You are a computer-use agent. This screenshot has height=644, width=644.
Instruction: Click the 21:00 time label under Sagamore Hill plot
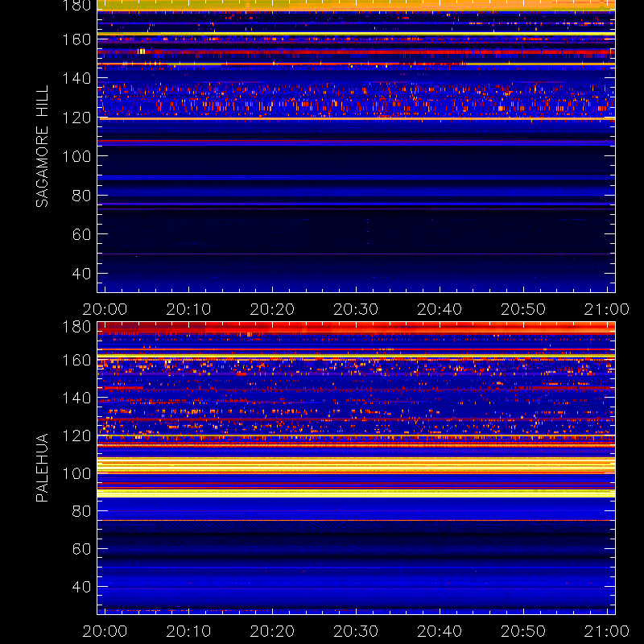tap(607, 309)
